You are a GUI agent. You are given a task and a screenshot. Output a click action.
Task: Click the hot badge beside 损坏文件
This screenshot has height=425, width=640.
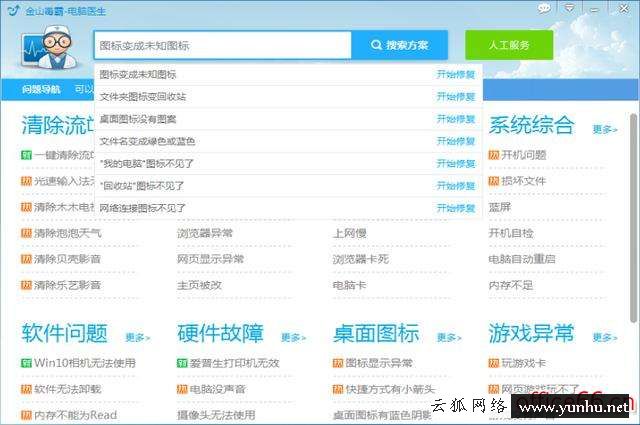pos(493,181)
